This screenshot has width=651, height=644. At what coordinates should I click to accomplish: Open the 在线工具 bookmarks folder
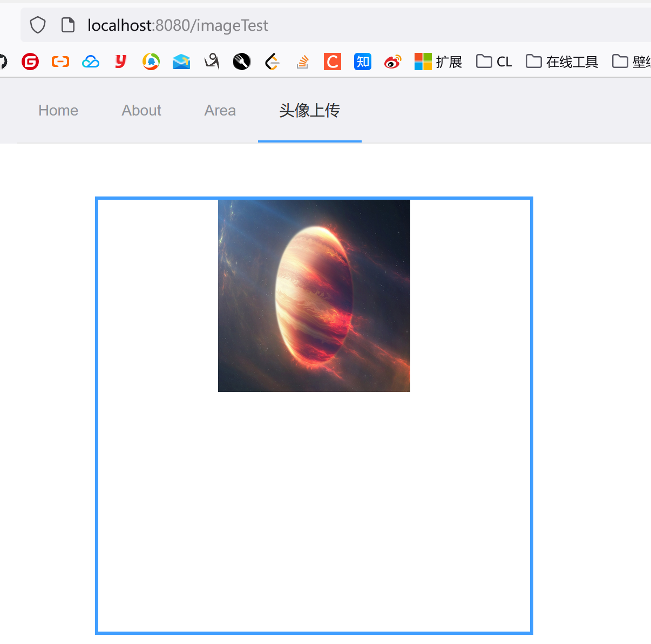(562, 62)
